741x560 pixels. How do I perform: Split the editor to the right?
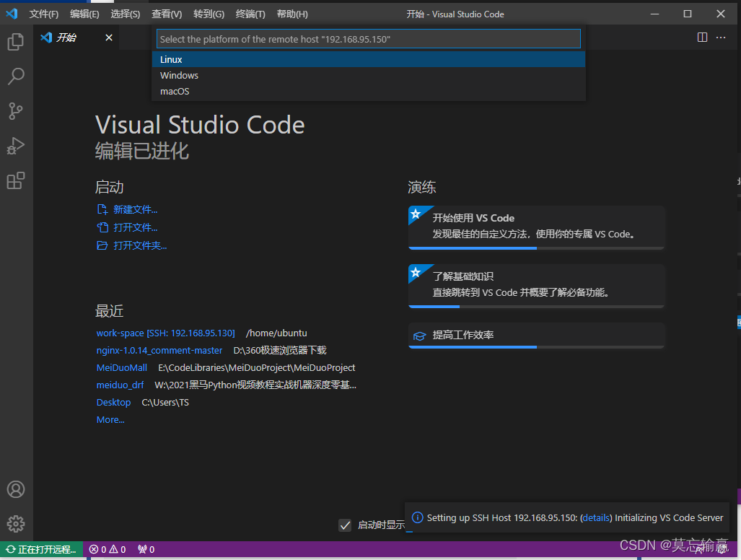coord(702,38)
